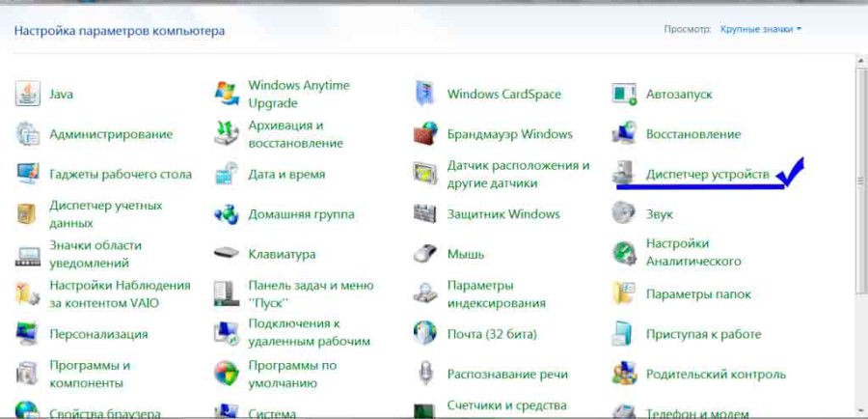Open the Java control panel icon
868x419 pixels.
pyautogui.click(x=28, y=94)
